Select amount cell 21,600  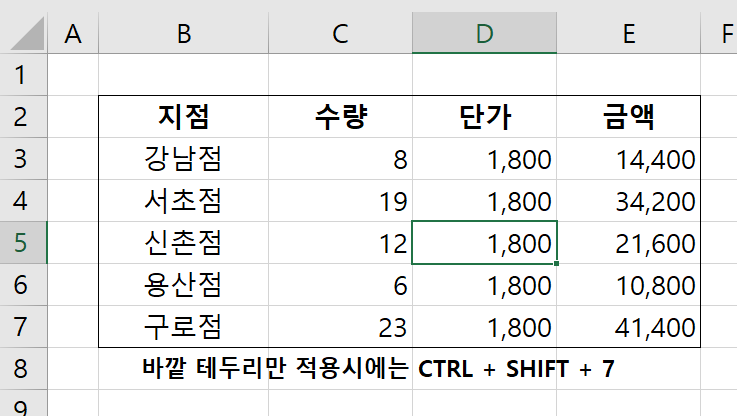click(628, 243)
